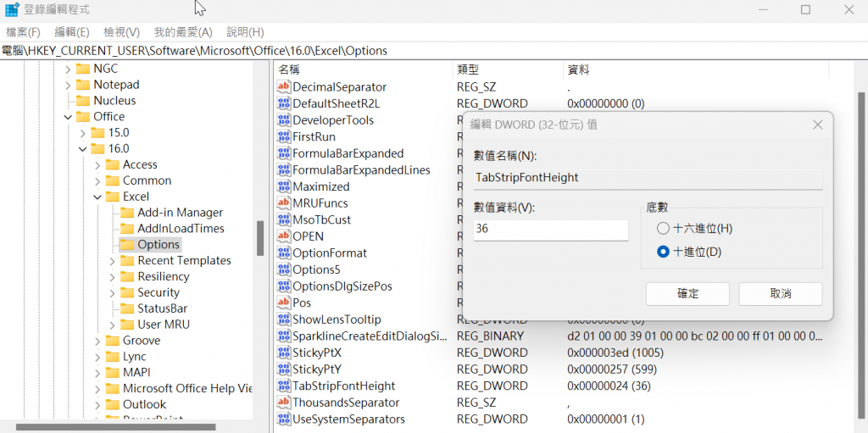Screen dimensions: 868x433
Task: Click the 資料 column header
Action: 696,69
